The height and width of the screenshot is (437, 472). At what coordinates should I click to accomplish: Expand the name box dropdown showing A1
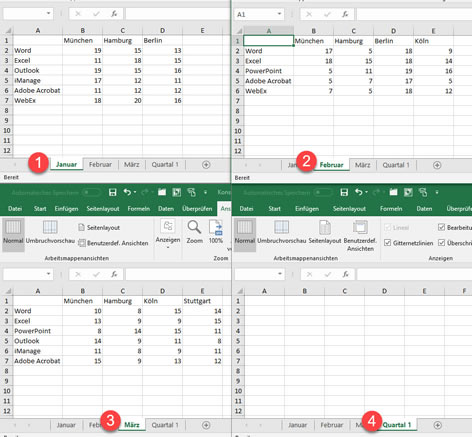pyautogui.click(x=279, y=14)
